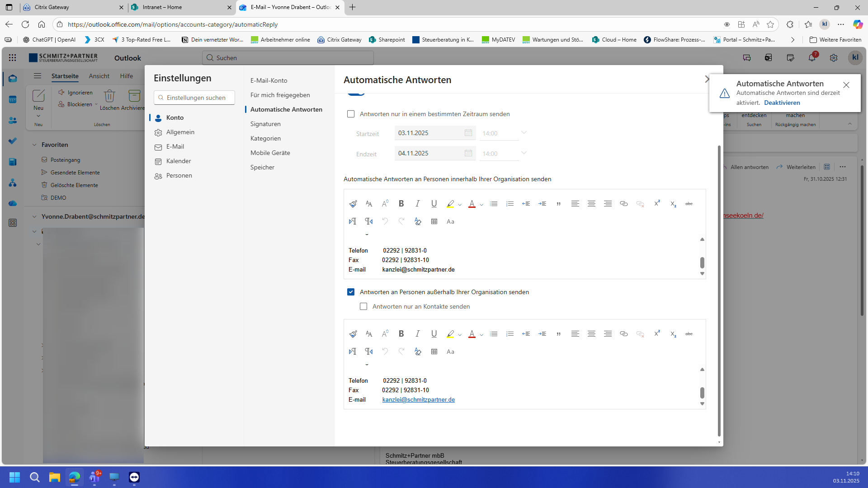The image size is (868, 488).
Task: Insert table in the external reply editor
Action: (434, 352)
